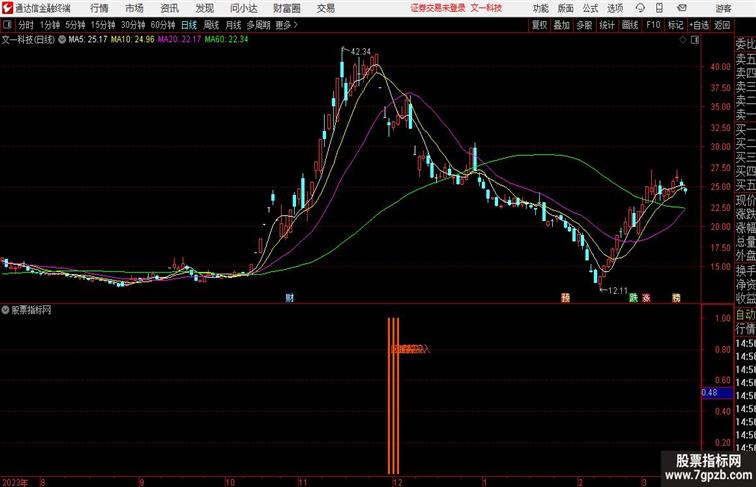The width and height of the screenshot is (756, 487).
Task: Click the 跌 marker on the chart
Action: pos(633,298)
